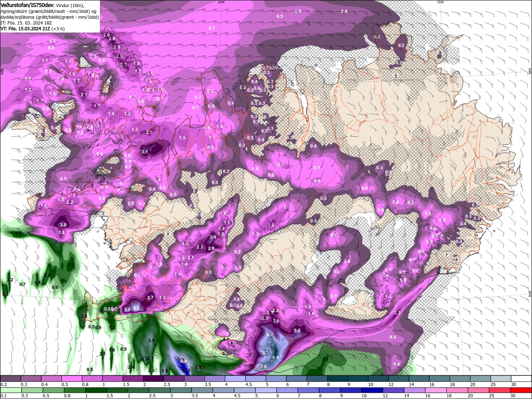Click the dark green rain swatch between 1 and 1.5
532x399 pixels.
coord(96,390)
